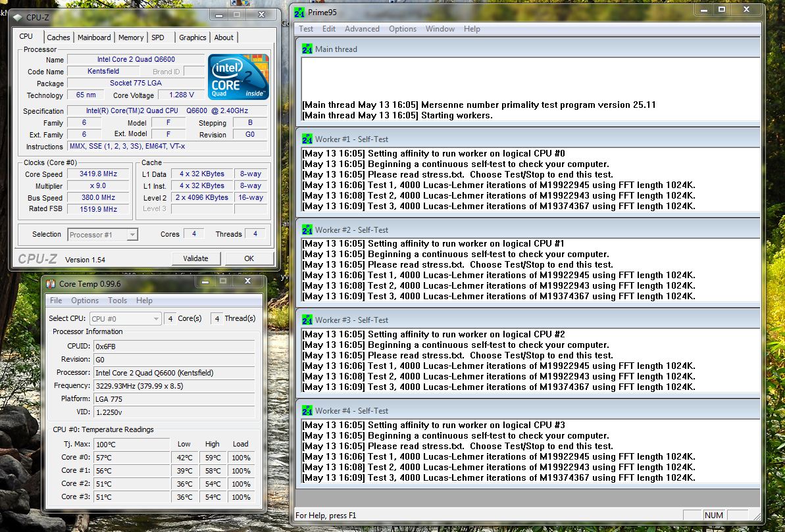Image resolution: width=785 pixels, height=532 pixels.
Task: Open the Options menu in Core Temp
Action: [85, 301]
